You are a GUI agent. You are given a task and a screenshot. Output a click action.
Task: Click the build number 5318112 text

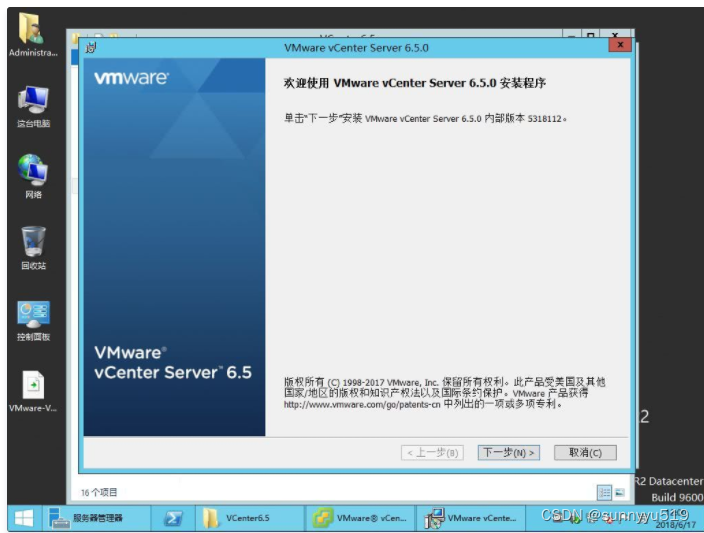545,119
